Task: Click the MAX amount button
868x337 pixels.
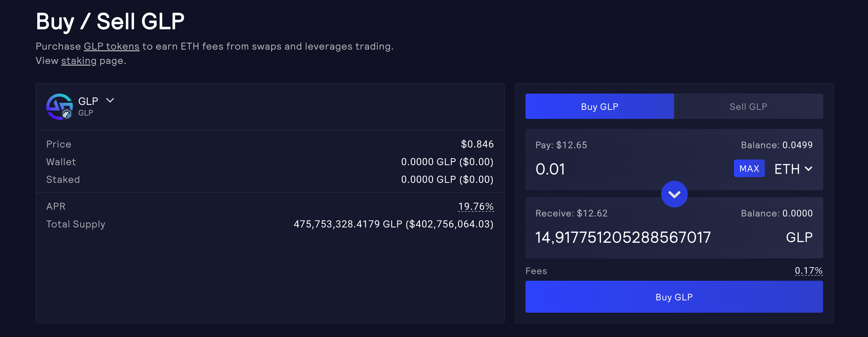Action: pos(749,168)
